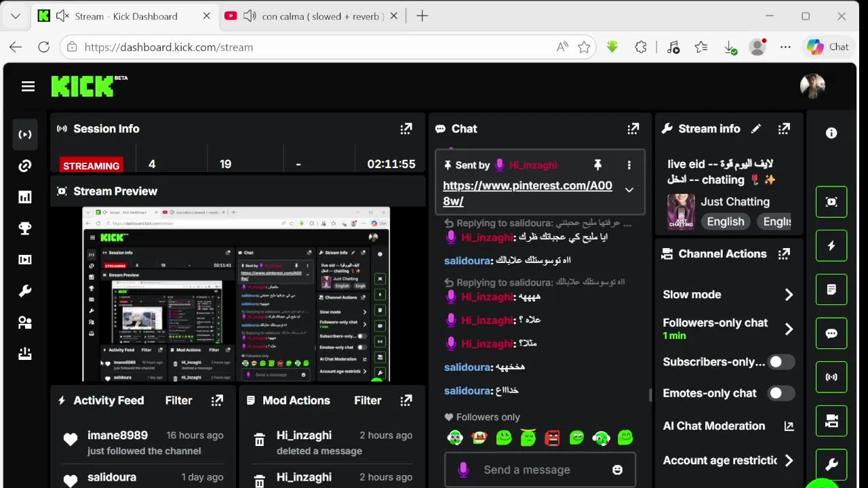Open the video clips icon in left sidebar

[25, 260]
